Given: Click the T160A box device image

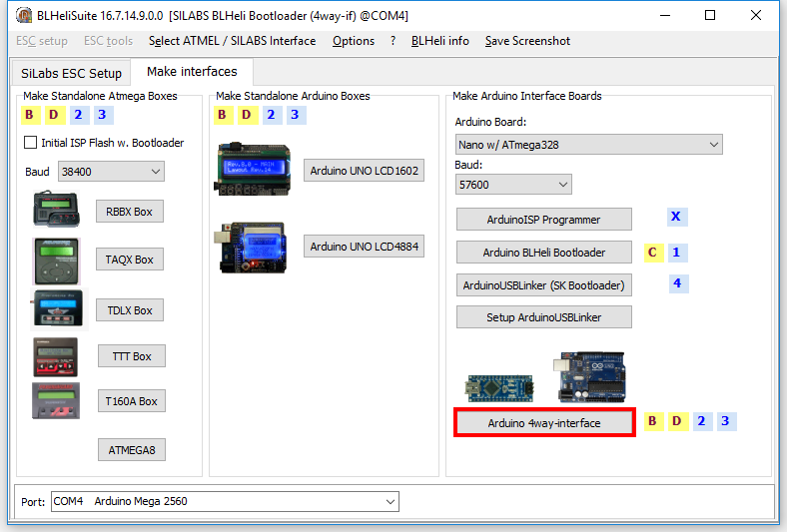Looking at the screenshot, I should coord(56,400).
